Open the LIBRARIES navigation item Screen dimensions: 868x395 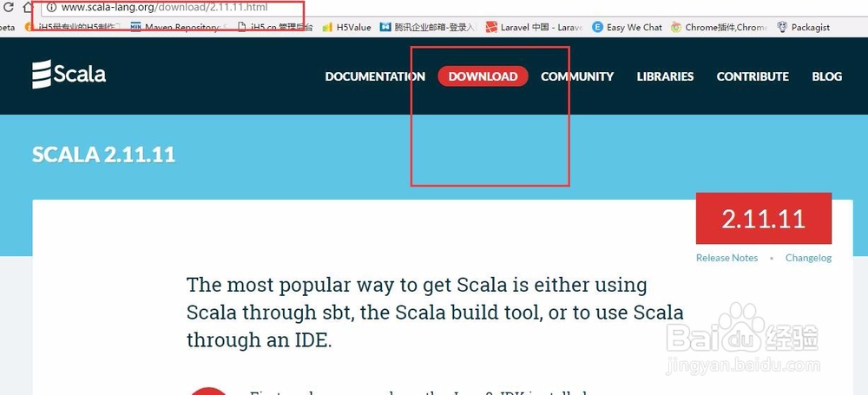pos(665,76)
